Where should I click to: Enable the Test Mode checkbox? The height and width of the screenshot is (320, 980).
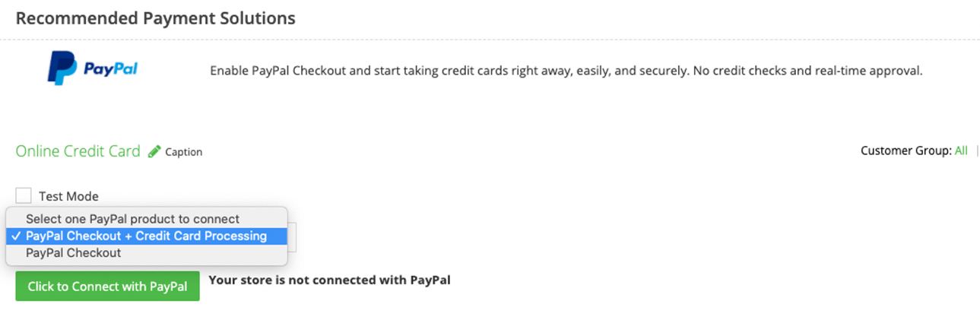pos(24,195)
